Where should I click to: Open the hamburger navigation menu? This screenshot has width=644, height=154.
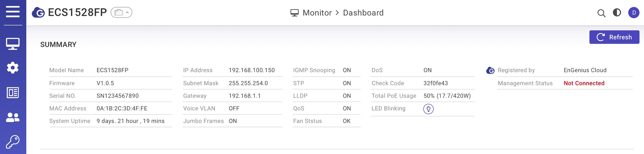click(x=13, y=12)
